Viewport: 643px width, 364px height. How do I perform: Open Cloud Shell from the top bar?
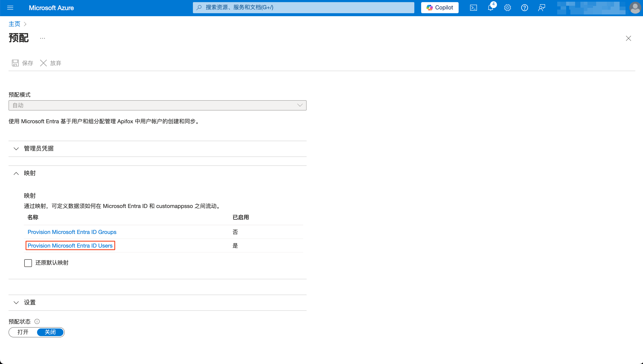coord(473,7)
